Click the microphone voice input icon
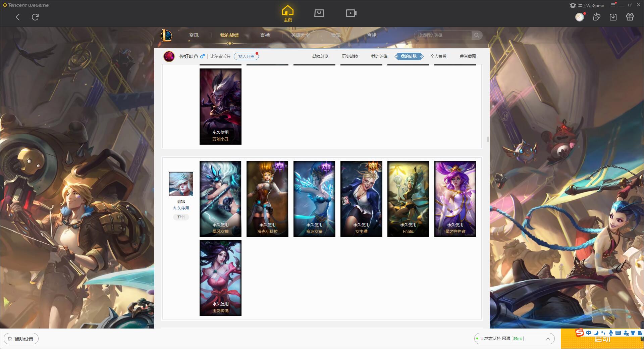Viewport: 644px width, 349px height. [611, 333]
